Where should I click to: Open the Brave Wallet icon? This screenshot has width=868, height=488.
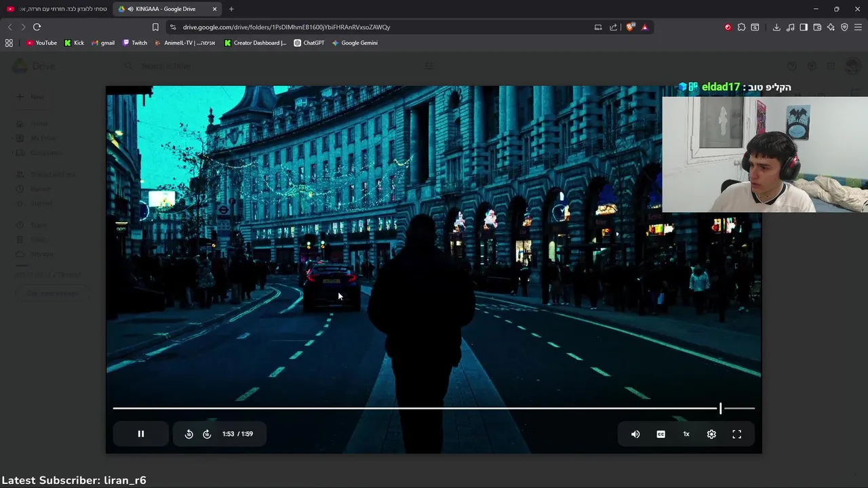[817, 27]
